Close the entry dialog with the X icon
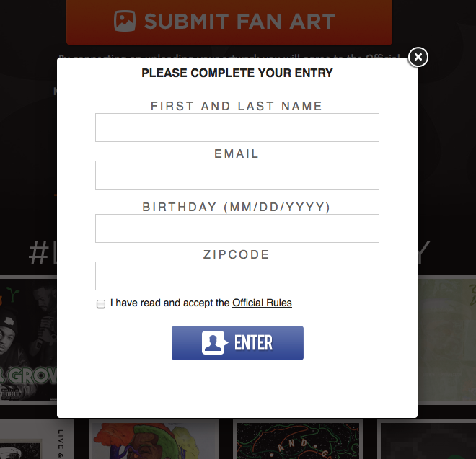Image resolution: width=476 pixels, height=459 pixels. click(418, 57)
